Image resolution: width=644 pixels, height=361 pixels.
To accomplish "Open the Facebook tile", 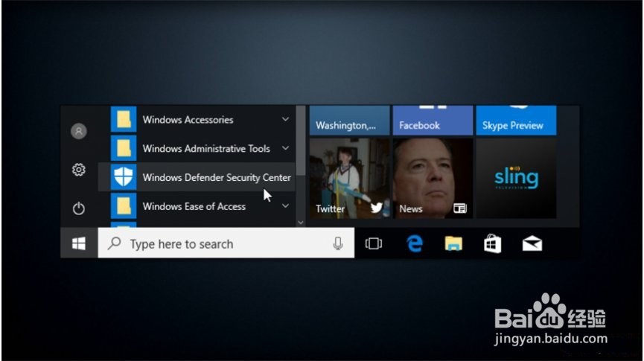I will pos(433,121).
